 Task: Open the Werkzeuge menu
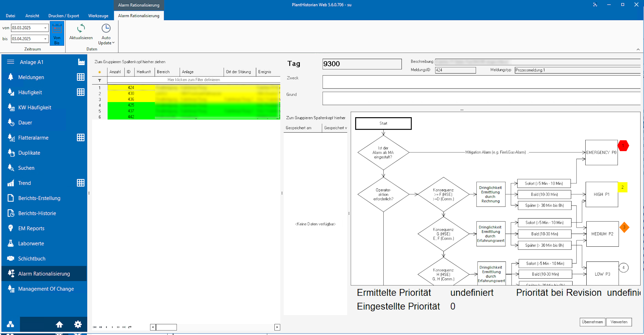point(98,16)
